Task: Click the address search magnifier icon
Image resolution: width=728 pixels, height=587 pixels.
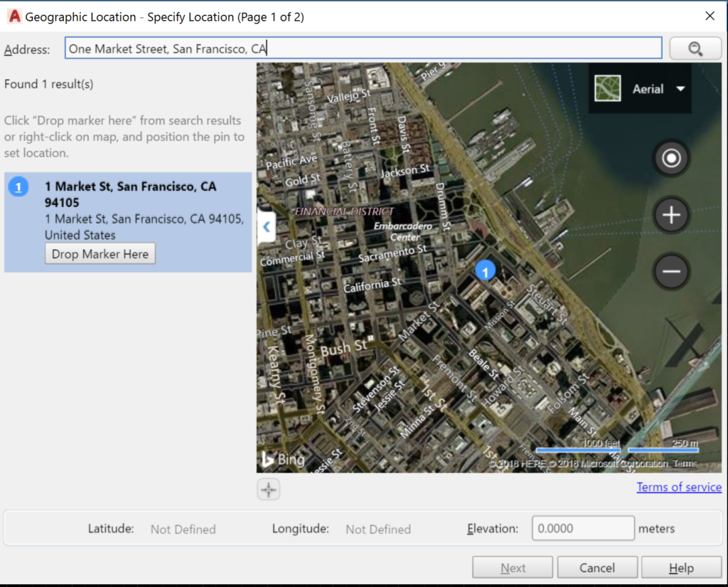Action: tap(695, 48)
